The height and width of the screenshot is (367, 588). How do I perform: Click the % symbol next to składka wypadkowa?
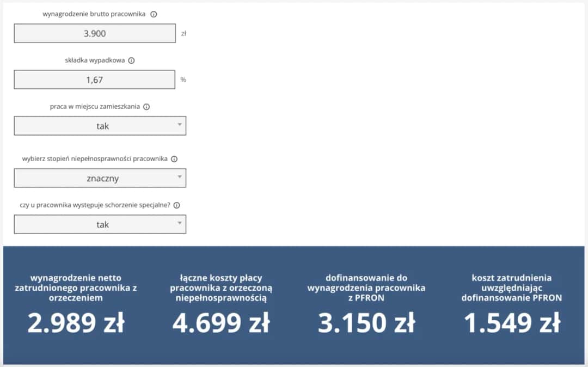[183, 79]
